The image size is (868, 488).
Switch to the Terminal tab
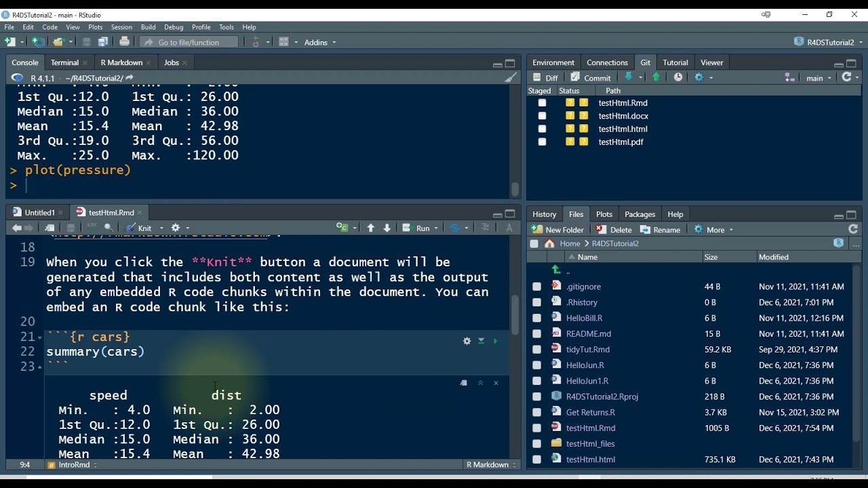coord(65,62)
